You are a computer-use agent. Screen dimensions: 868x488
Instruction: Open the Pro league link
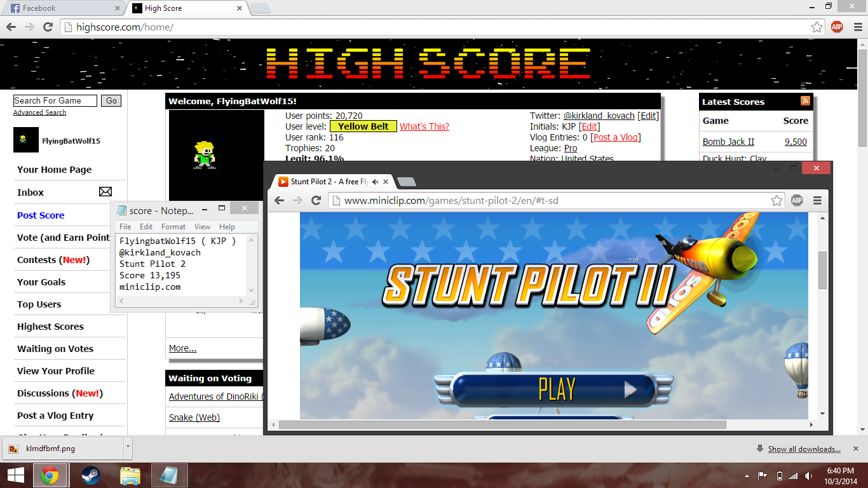pos(571,148)
